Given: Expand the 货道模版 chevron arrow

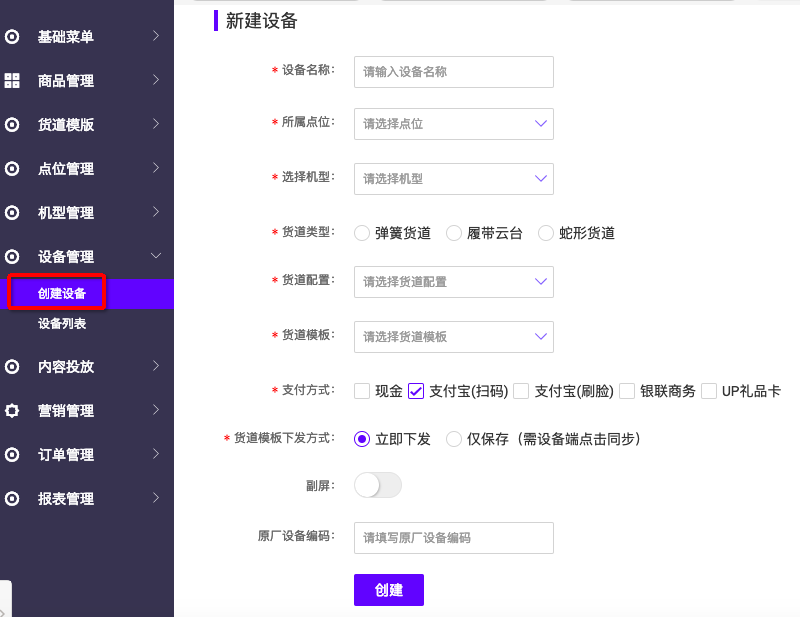Looking at the screenshot, I should click(156, 124).
